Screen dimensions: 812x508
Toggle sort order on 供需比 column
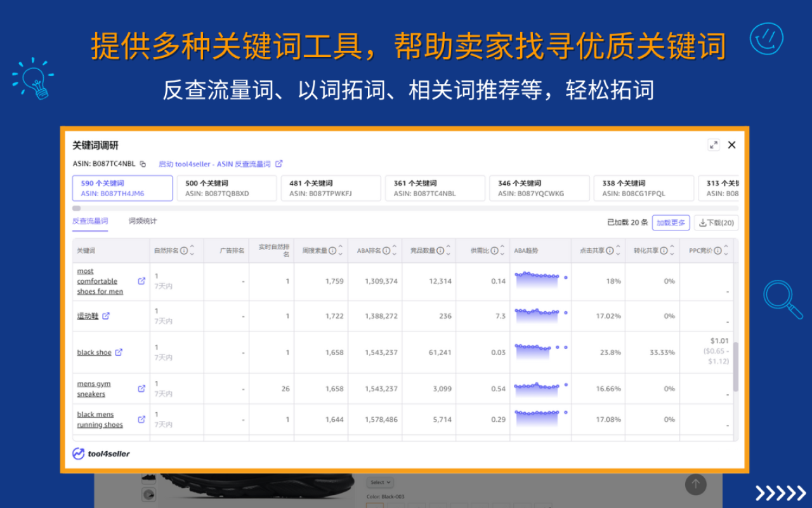[502, 250]
